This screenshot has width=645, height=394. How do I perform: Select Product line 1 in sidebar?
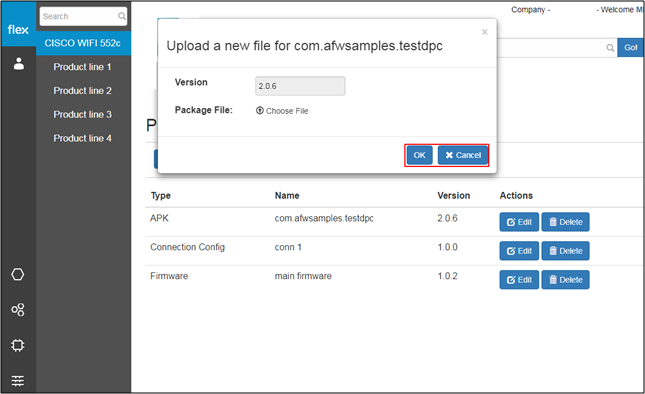82,67
